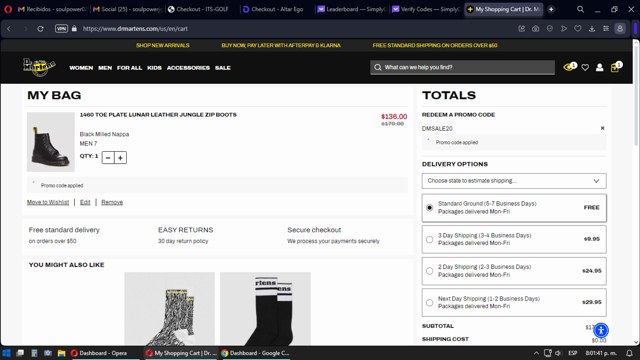The image size is (640, 360).
Task: Remove the DMSALE20 promo code with X
Action: click(x=602, y=128)
